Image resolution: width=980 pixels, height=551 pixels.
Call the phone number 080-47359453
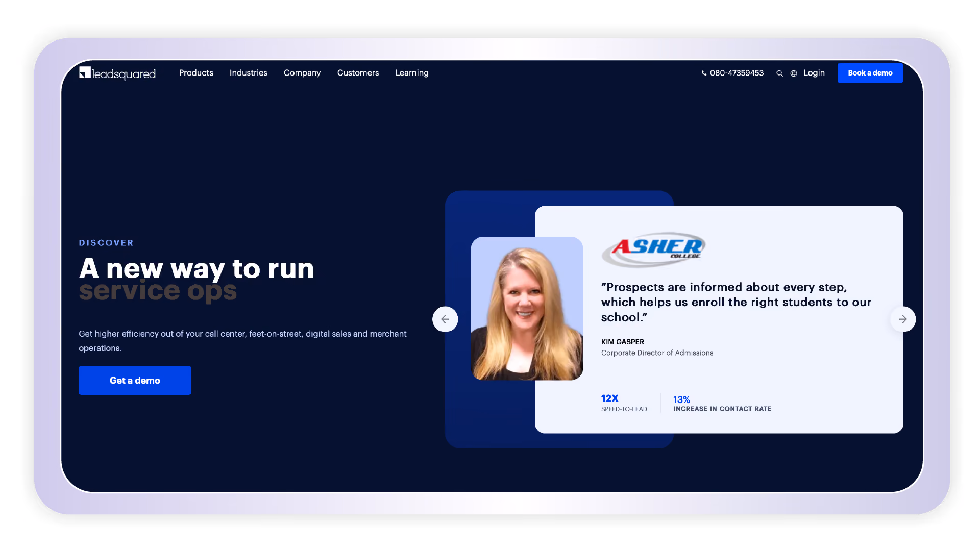732,73
